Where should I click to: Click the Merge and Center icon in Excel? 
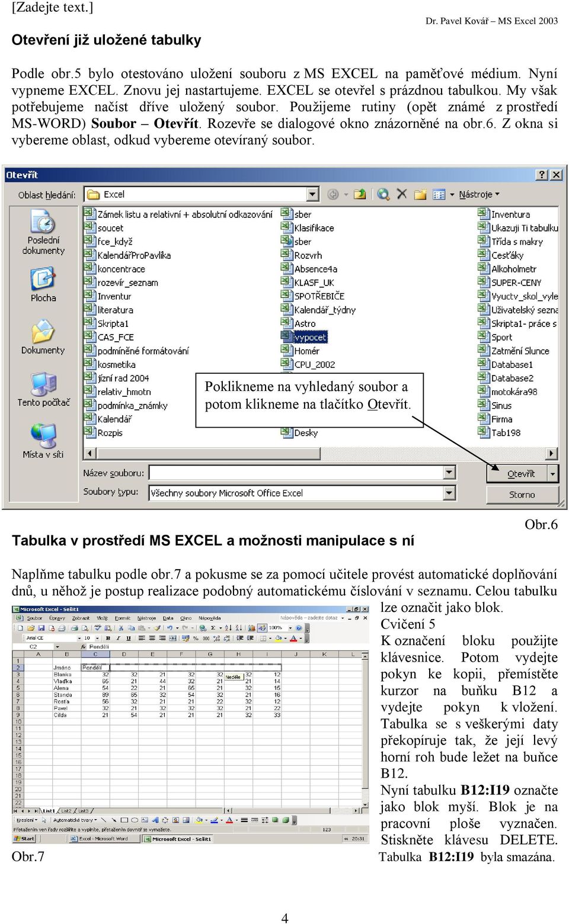pyautogui.click(x=172, y=638)
